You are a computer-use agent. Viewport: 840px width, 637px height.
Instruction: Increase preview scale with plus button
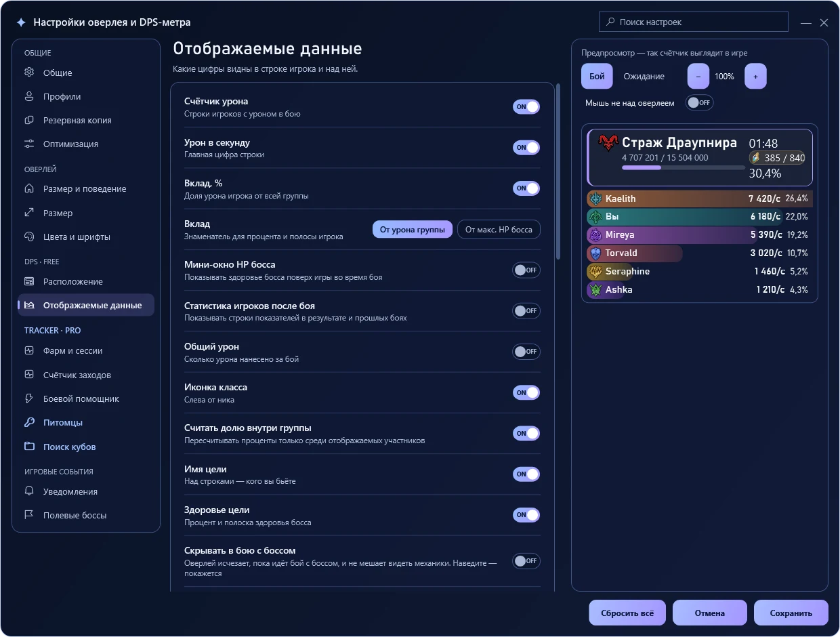[755, 77]
